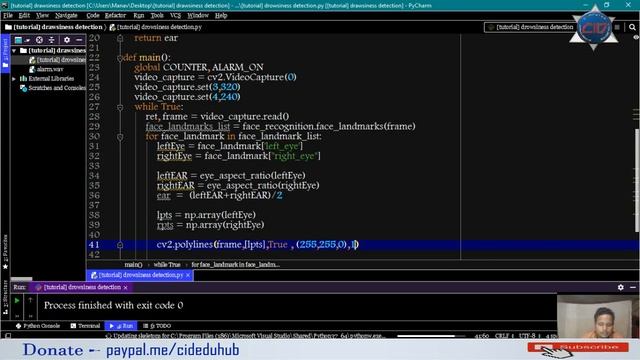Click the Project panel horizontal scrollbar
Image resolution: width=640 pixels, height=360 pixels.
click(21, 279)
